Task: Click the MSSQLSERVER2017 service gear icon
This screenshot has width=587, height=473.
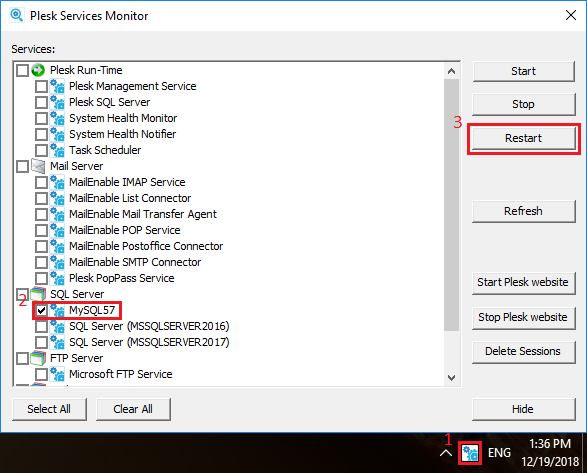Action: click(x=57, y=342)
